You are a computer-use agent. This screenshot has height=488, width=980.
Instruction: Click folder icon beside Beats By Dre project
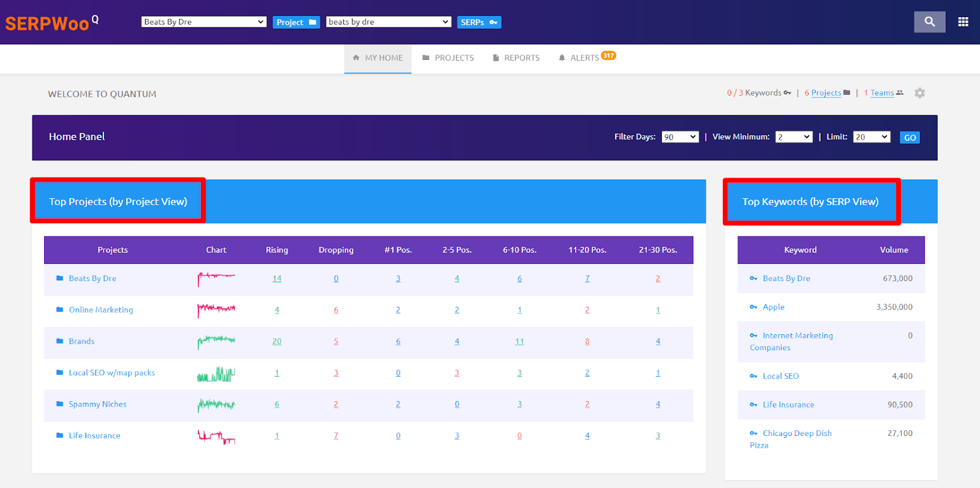(x=60, y=278)
